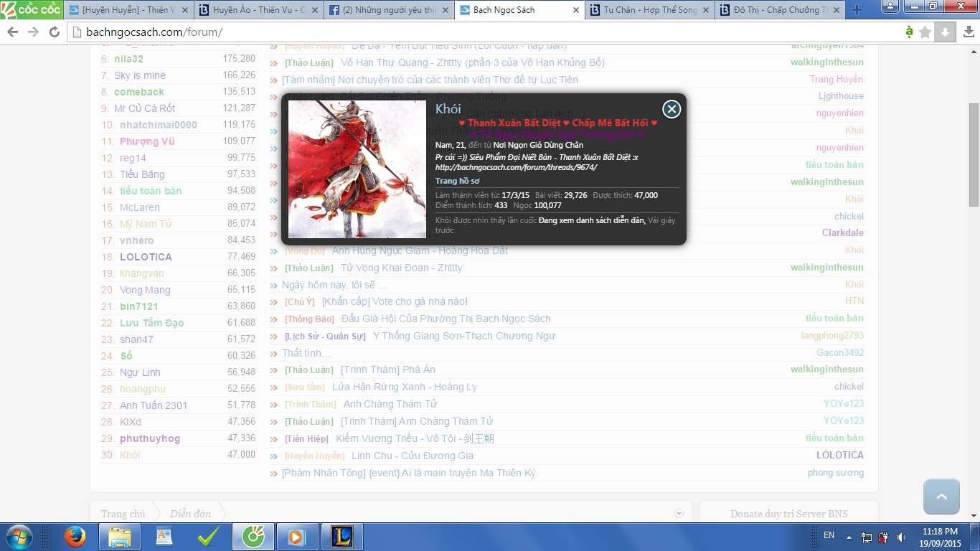Click the scroll-to-top arrow button

[x=941, y=496]
